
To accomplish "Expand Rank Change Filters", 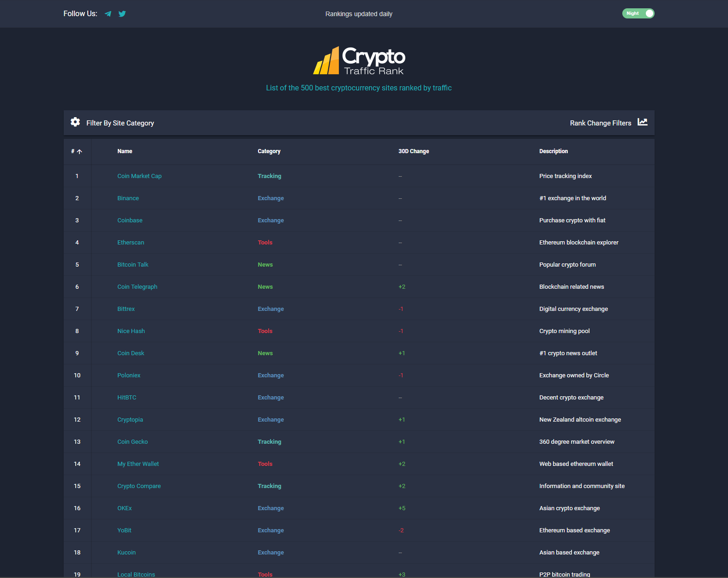I will point(601,123).
